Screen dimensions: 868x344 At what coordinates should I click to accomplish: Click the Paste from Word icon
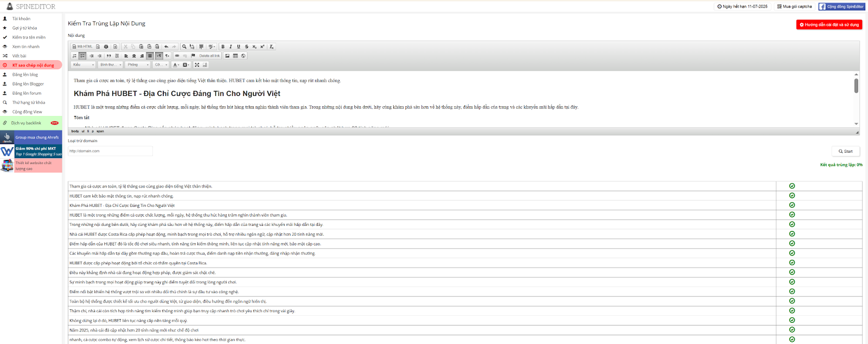[x=157, y=47]
